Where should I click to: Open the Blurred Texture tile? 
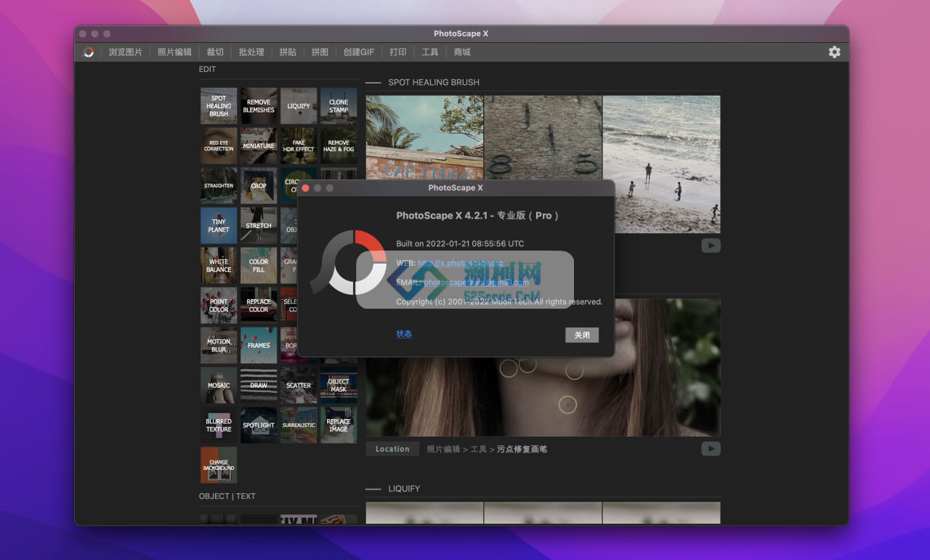pos(219,426)
